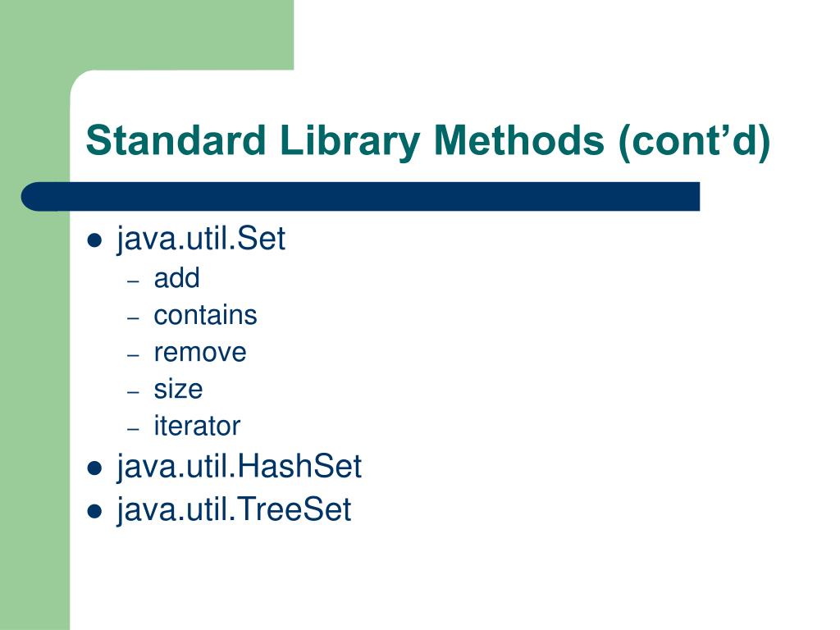840x630 pixels.
Task: Click the dash before "size"
Action: 134,391
